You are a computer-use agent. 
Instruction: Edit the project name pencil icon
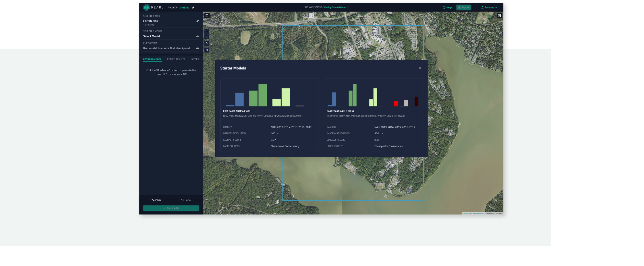pos(193,8)
